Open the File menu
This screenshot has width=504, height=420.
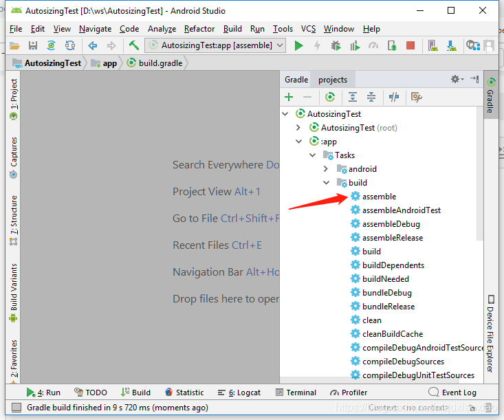(x=16, y=29)
